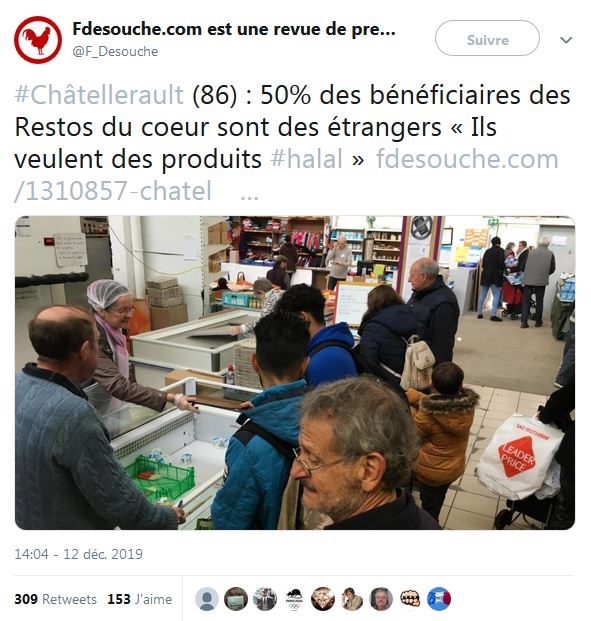Click the @F_Desouche handle
Viewport: 591px width, 621px height.
pos(115,51)
